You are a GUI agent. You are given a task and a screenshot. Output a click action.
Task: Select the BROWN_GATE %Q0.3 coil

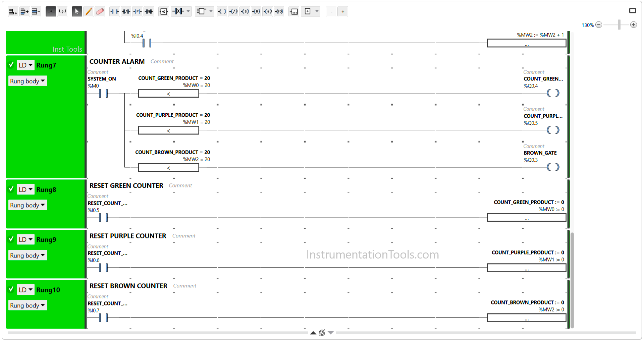click(553, 167)
